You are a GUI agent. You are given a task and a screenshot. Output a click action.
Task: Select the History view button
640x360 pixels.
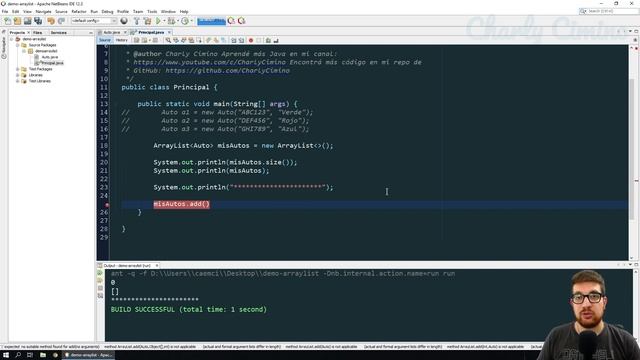tap(121, 40)
